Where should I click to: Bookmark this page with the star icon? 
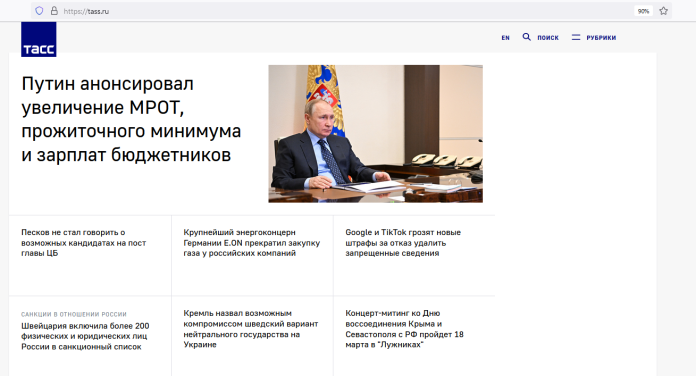(x=663, y=11)
